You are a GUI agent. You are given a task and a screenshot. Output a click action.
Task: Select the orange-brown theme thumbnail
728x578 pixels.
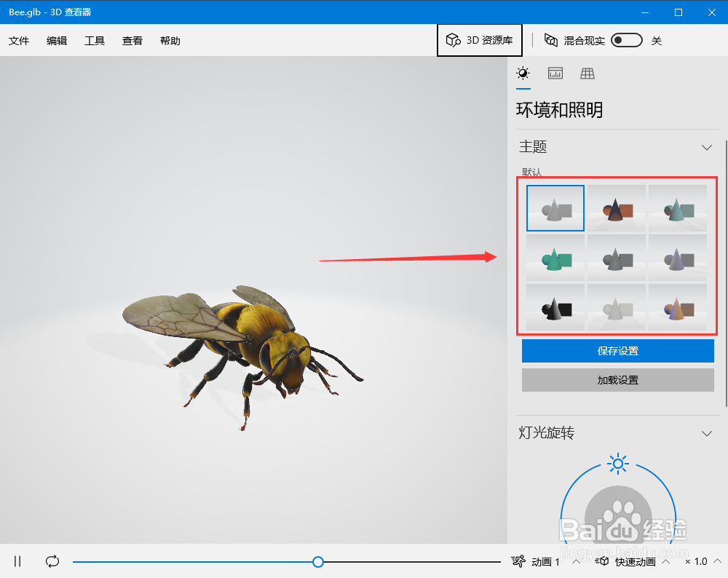617,208
